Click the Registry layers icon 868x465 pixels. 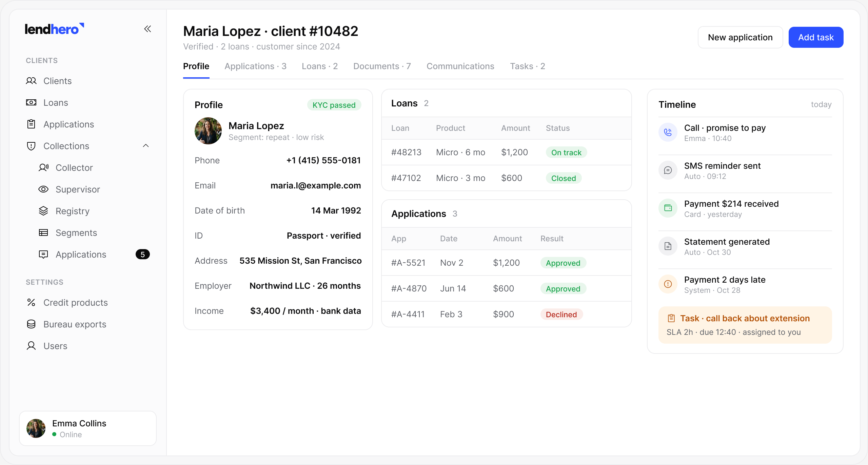coord(43,211)
